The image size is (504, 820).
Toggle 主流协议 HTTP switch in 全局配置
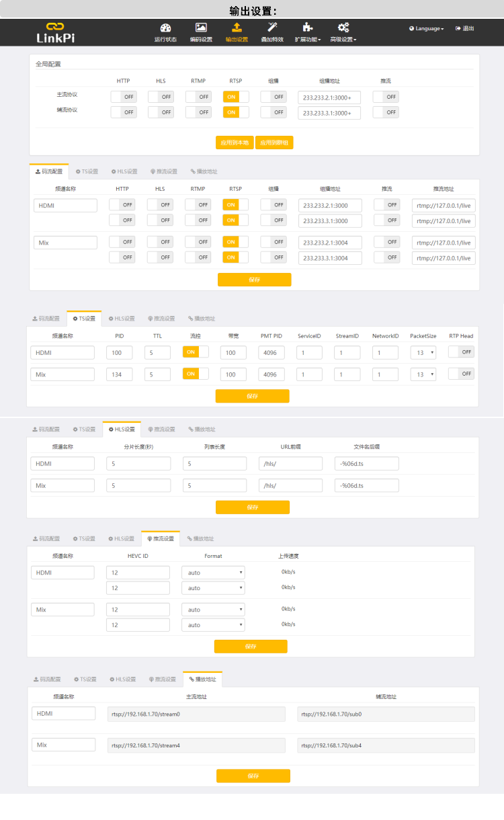coord(124,97)
